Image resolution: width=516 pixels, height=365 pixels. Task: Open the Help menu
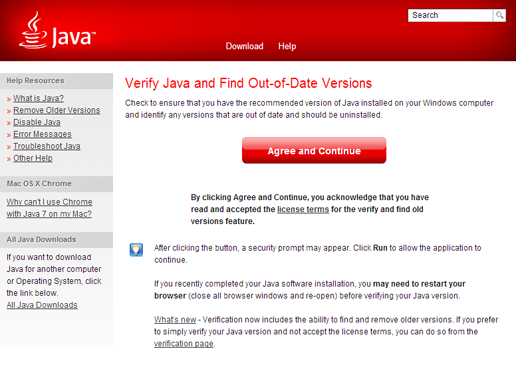point(287,46)
